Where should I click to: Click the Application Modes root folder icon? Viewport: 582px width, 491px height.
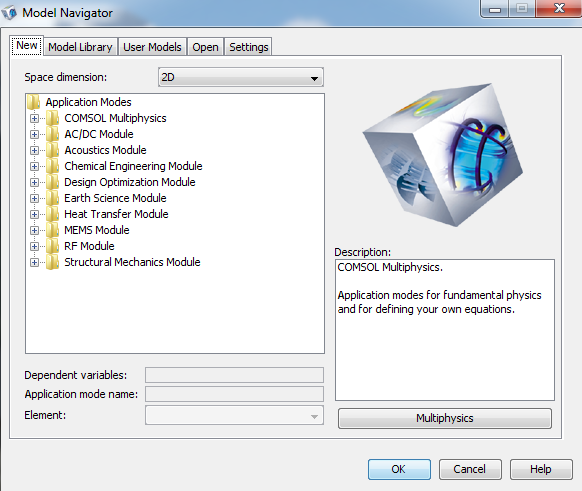coord(34,102)
